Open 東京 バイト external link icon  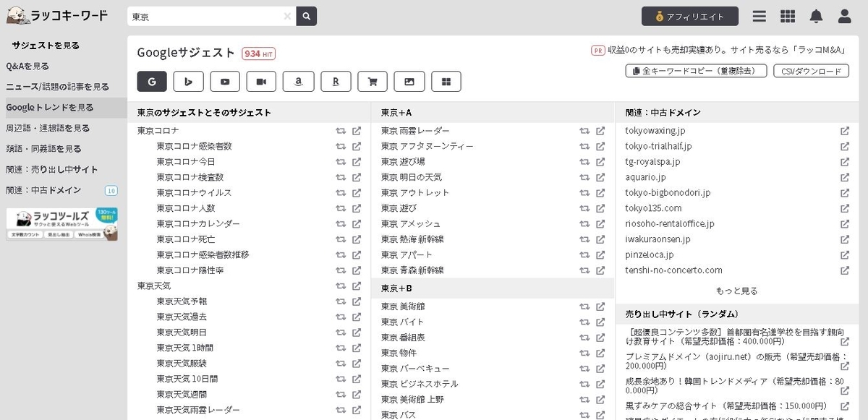pos(600,322)
